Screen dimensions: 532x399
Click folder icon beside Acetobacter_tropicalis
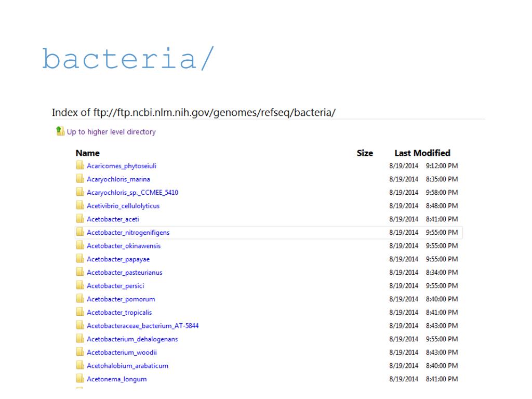point(80,312)
